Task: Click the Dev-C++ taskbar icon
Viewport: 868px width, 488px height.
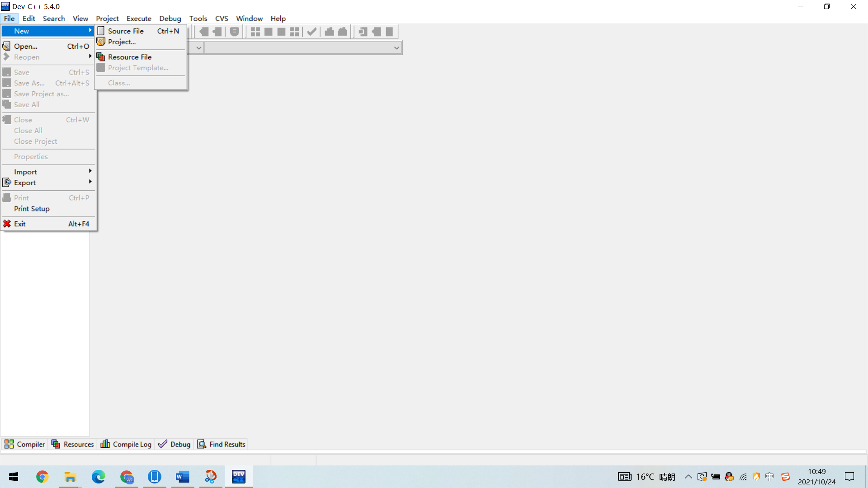Action: click(238, 476)
